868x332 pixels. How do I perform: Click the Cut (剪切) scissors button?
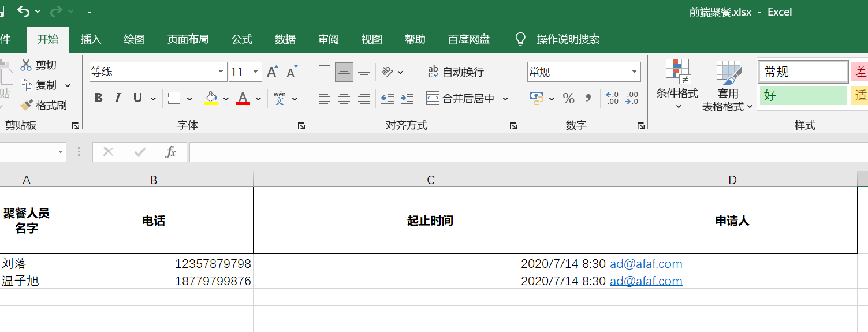click(x=39, y=65)
